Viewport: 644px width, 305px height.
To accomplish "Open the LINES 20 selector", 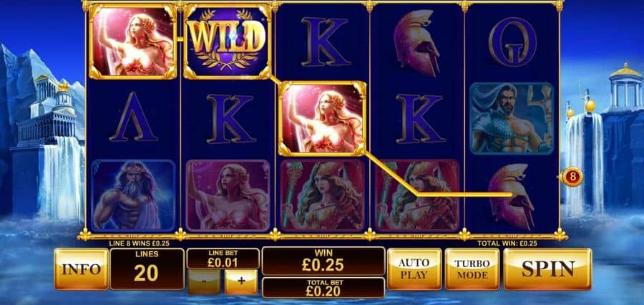I will 147,268.
